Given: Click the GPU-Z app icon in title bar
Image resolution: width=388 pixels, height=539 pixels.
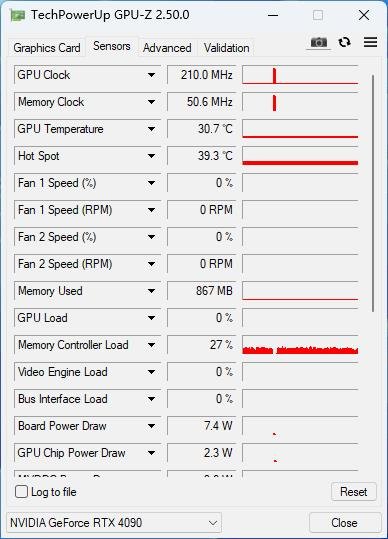Looking at the screenshot, I should click(17, 15).
